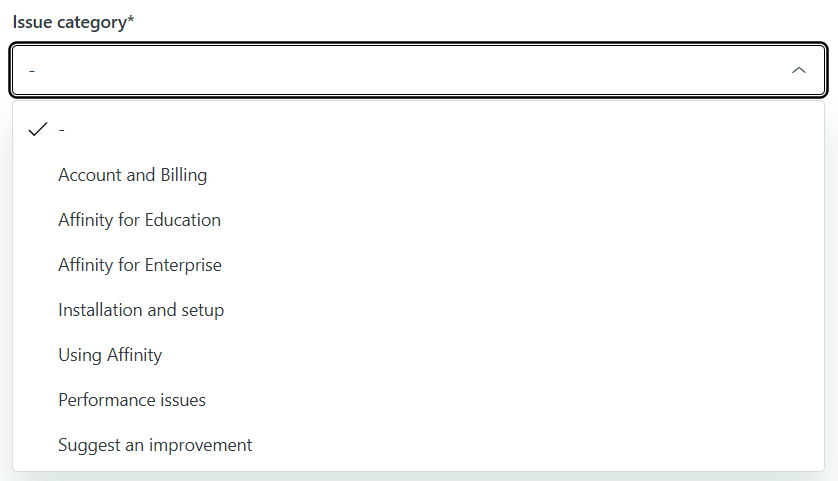Pick the Affinity for Enterprise category
838x481 pixels.
click(x=140, y=265)
